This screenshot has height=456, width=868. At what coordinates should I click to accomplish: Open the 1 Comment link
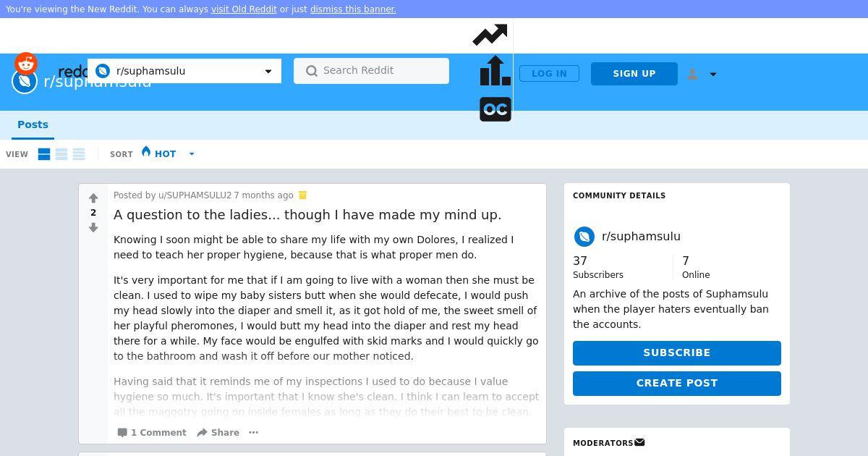tap(152, 432)
